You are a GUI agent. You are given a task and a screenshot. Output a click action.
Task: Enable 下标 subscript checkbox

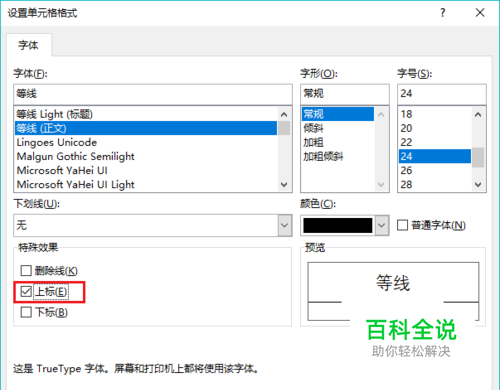(26, 312)
